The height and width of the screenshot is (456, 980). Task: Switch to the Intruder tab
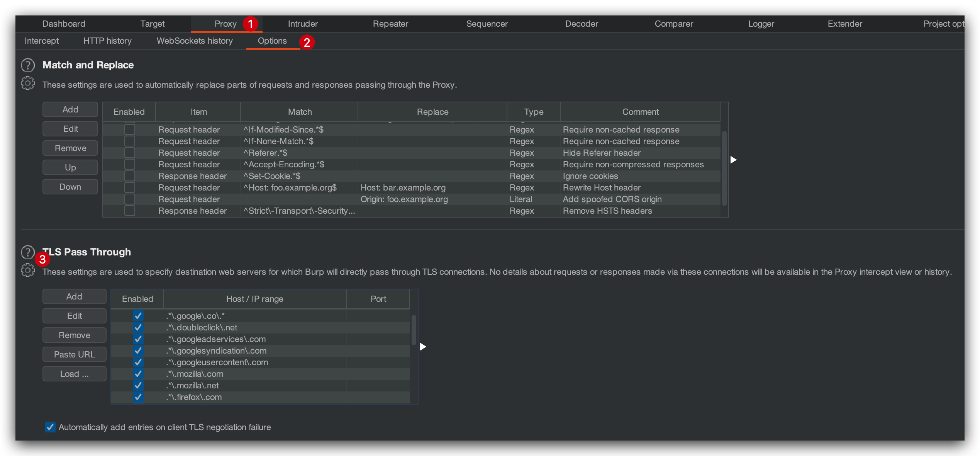coord(303,24)
